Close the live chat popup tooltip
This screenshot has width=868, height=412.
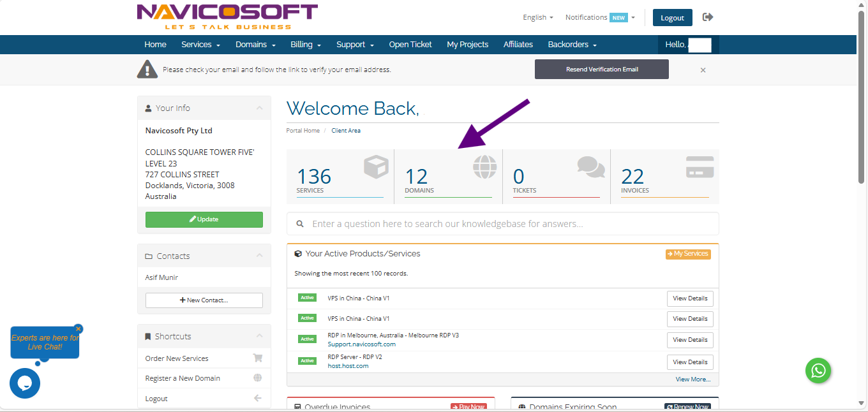pos(79,329)
